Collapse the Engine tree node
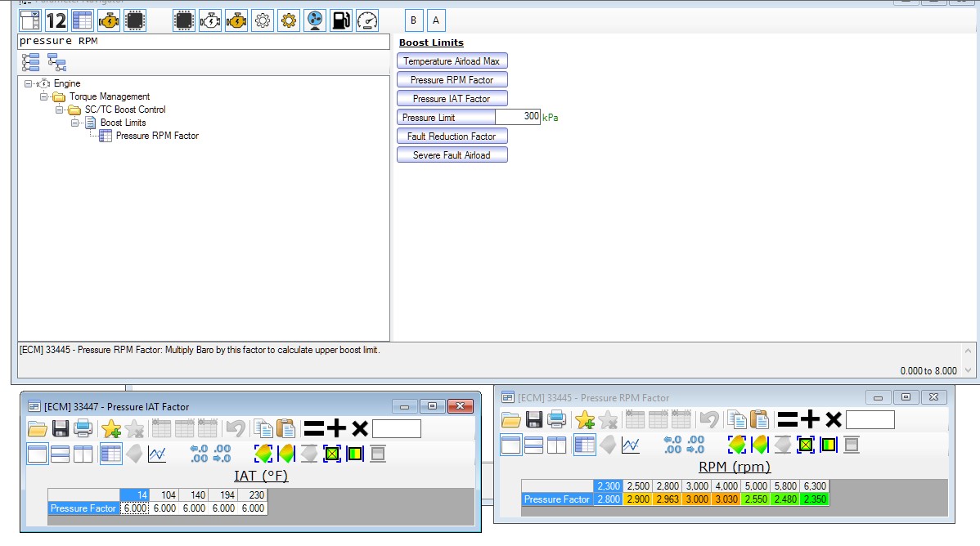The image size is (980, 546). click(x=28, y=83)
